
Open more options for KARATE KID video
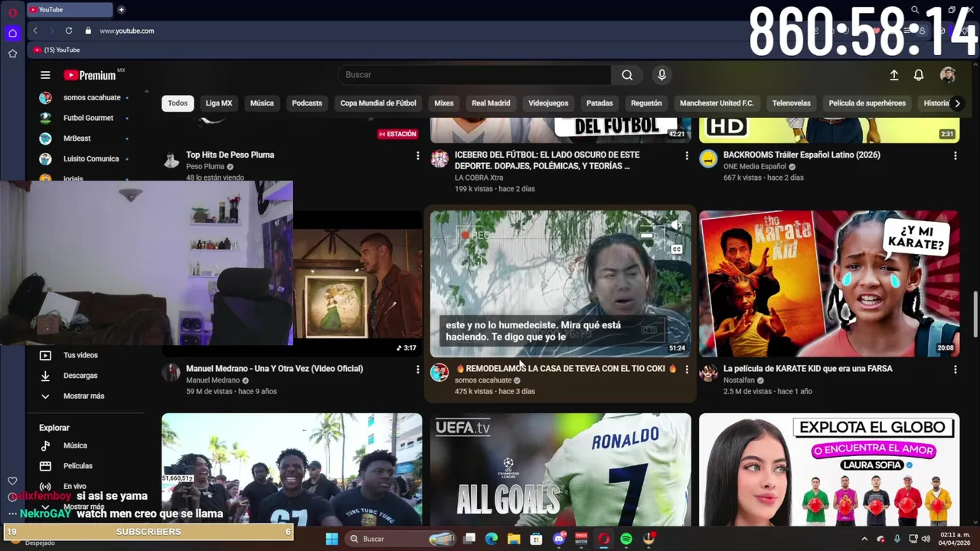click(x=955, y=369)
